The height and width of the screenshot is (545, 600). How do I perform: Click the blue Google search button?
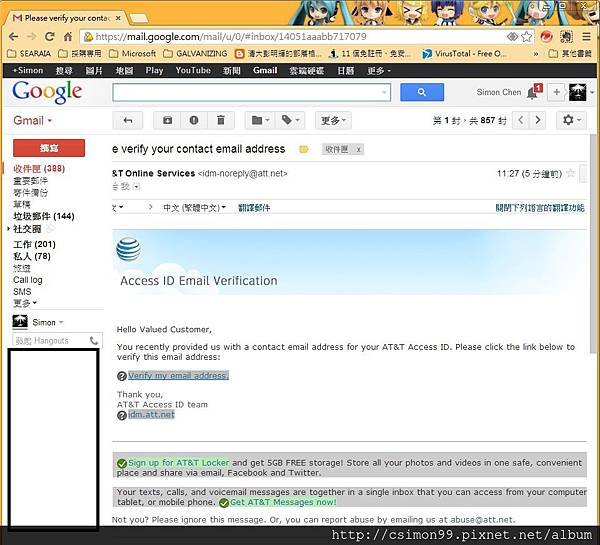[422, 92]
